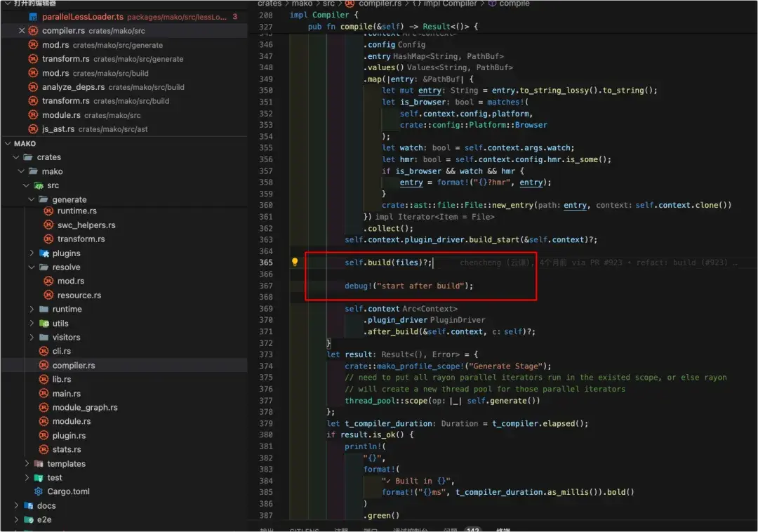
Task: Click the Rust file icon beside runtime.rs
Action: click(x=48, y=211)
